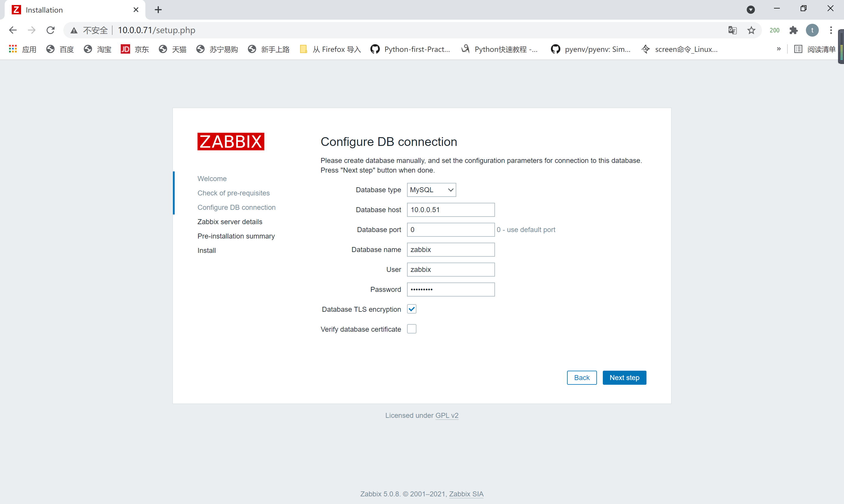The height and width of the screenshot is (504, 844).
Task: Open the 淘宝 bookmark
Action: tap(98, 49)
